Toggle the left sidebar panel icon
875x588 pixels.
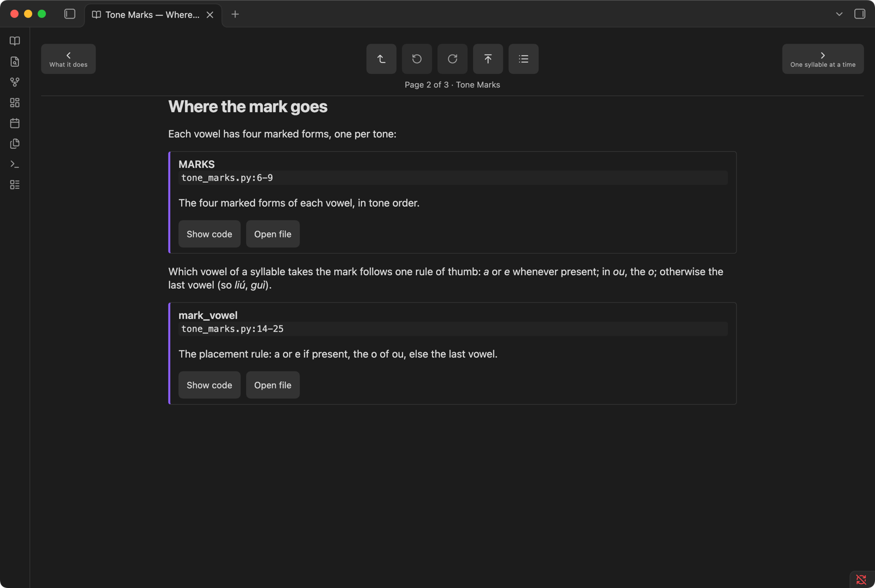tap(69, 14)
